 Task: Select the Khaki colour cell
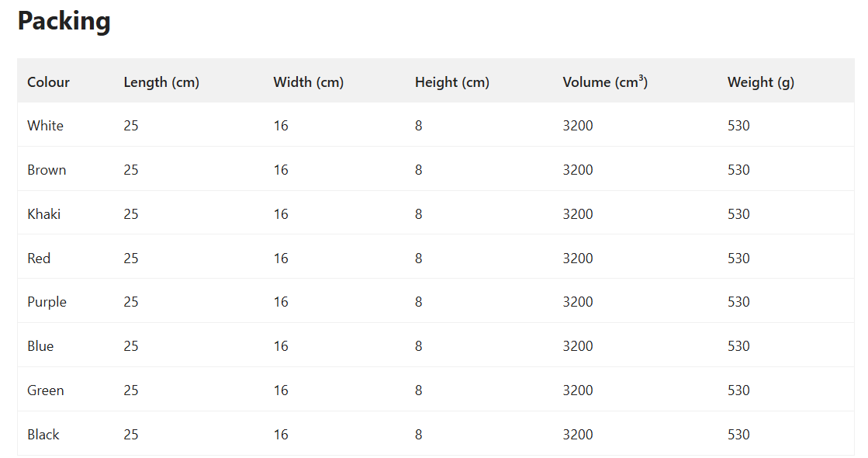[x=43, y=214]
